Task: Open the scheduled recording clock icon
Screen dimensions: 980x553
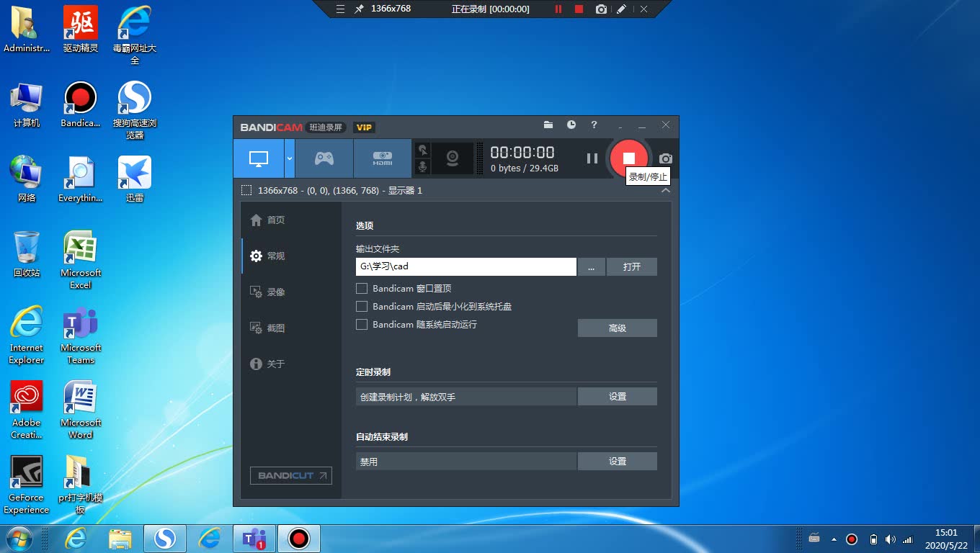Action: (571, 125)
